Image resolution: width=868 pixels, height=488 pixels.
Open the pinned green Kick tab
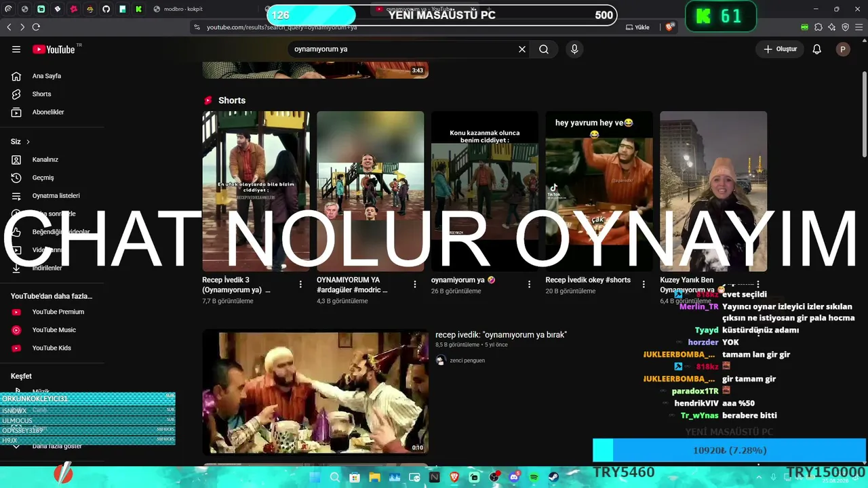(139, 9)
